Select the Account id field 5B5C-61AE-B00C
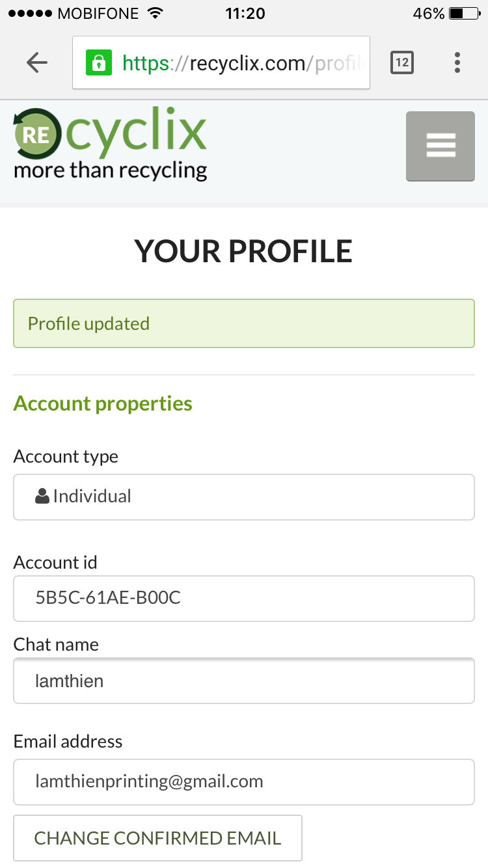Viewport: 488px width, 868px height. point(243,598)
